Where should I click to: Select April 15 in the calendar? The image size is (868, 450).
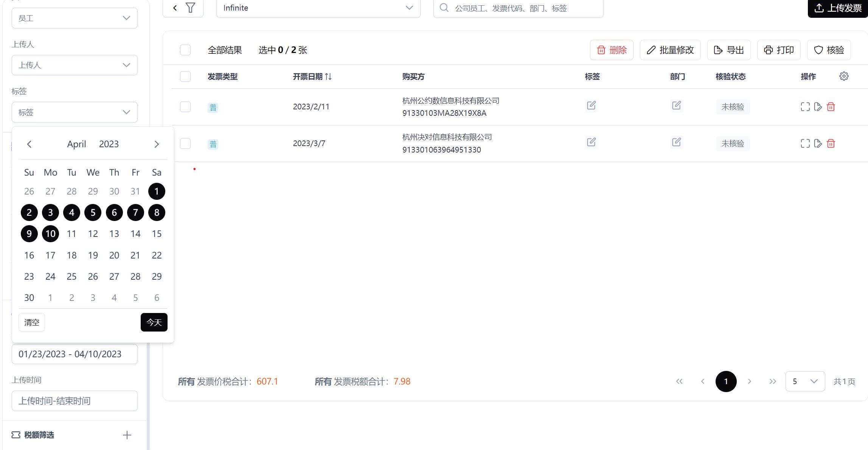[157, 234]
